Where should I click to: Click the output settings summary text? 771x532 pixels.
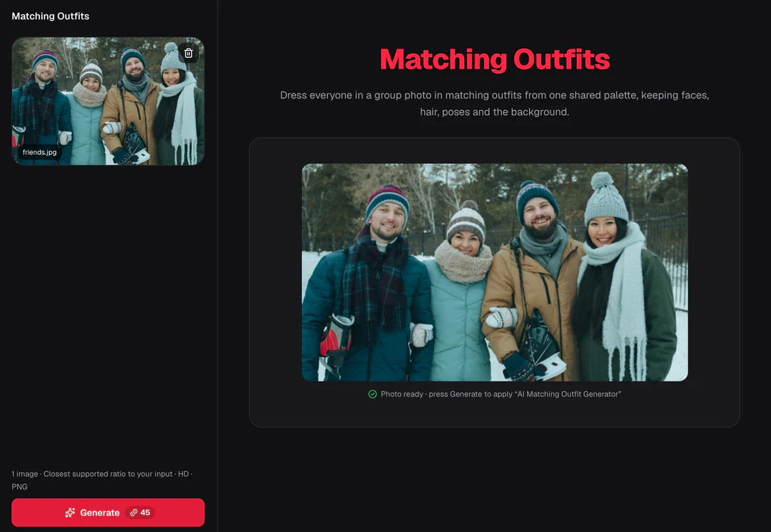[x=102, y=480]
